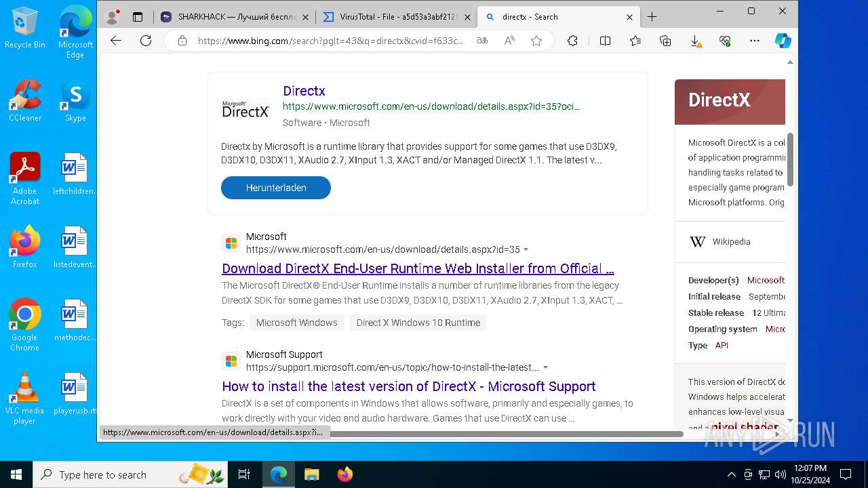Expand dropdown arrow beside support.microsoft.com URL
The image size is (868, 488).
pyautogui.click(x=546, y=367)
